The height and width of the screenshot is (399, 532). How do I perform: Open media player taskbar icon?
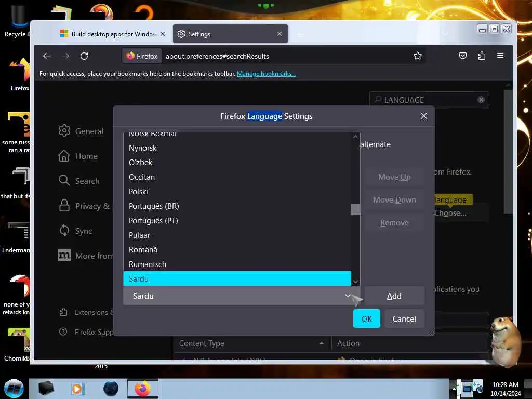pyautogui.click(x=77, y=389)
